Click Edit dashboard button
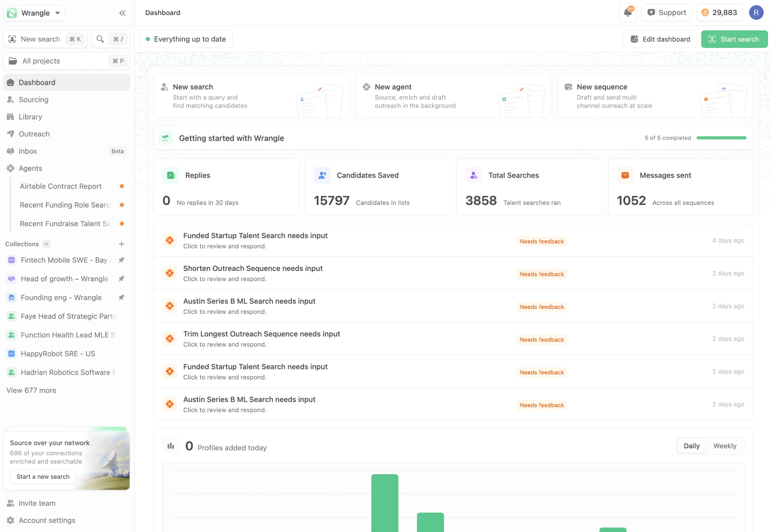The height and width of the screenshot is (532, 771). [x=660, y=39]
